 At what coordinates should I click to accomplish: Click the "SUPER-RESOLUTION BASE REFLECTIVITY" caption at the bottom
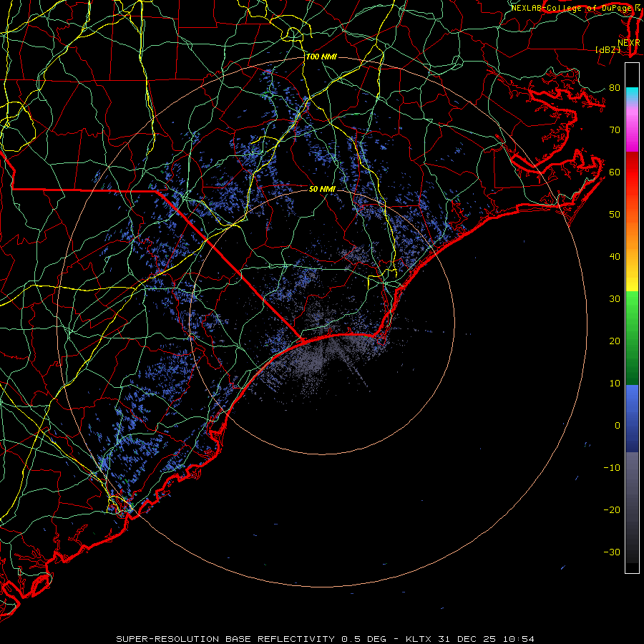(x=225, y=639)
